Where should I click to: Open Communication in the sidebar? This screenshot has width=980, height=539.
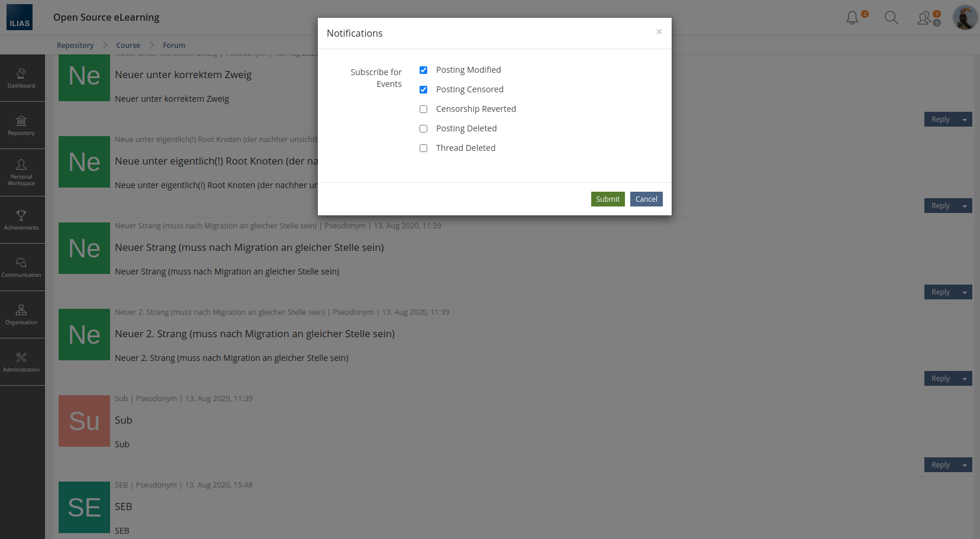pyautogui.click(x=21, y=267)
